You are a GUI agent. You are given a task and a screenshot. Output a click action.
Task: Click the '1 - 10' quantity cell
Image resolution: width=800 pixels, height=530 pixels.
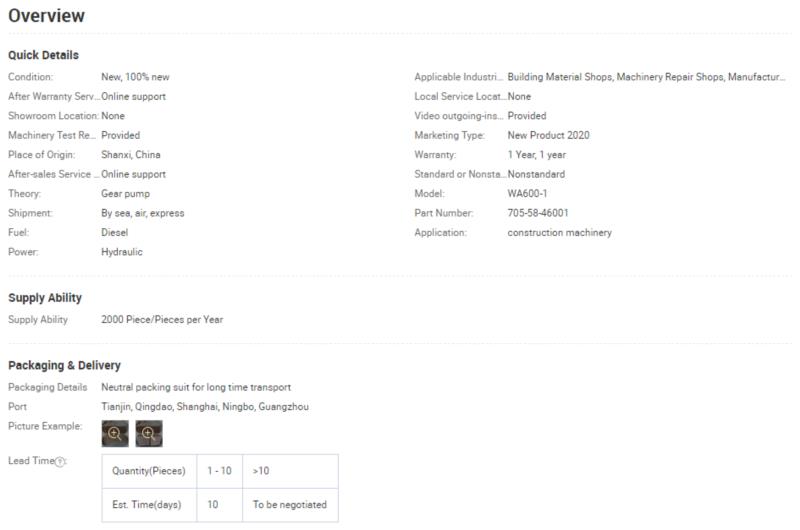[x=219, y=471]
